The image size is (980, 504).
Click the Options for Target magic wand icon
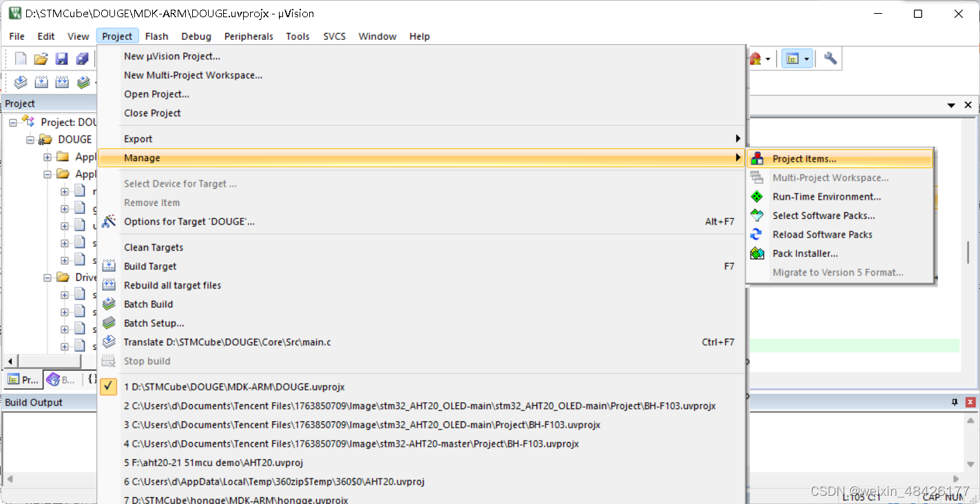[x=109, y=222]
